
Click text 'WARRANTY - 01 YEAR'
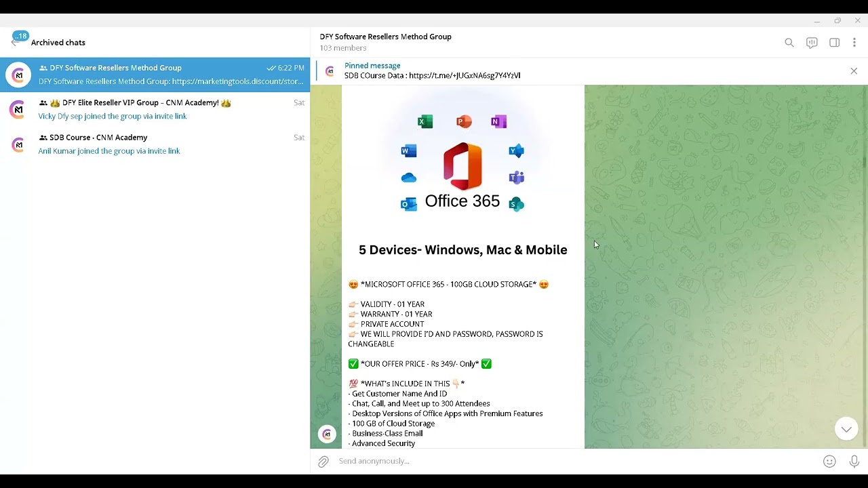[396, 314]
